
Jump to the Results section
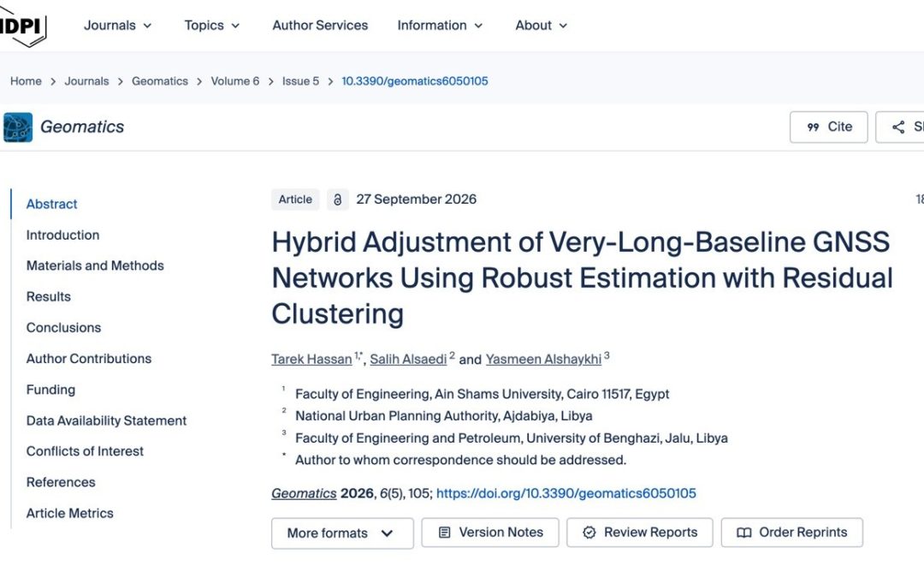[48, 296]
